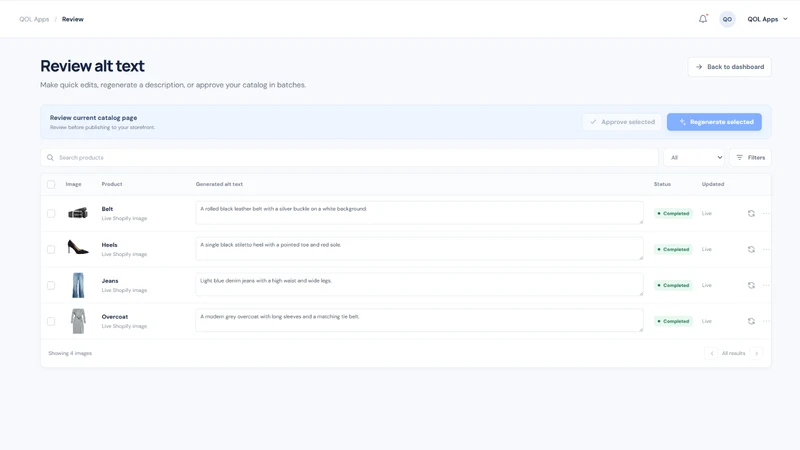
Task: Select the Heels product name
Action: [x=109, y=245]
